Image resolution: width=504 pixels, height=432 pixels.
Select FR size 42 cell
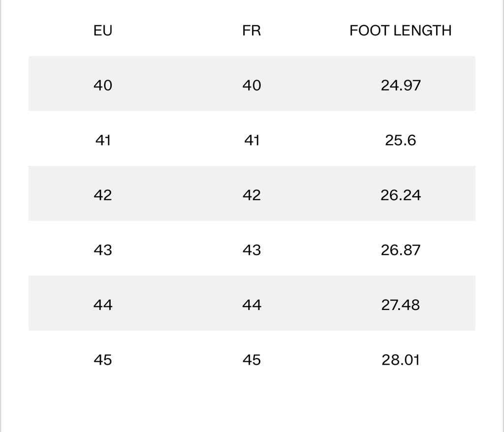click(x=252, y=195)
